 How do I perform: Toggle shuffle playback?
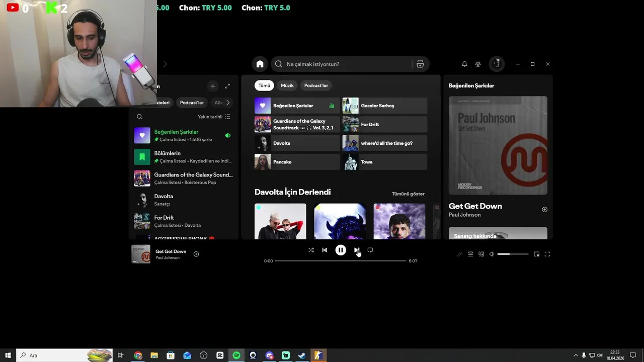[x=311, y=250]
